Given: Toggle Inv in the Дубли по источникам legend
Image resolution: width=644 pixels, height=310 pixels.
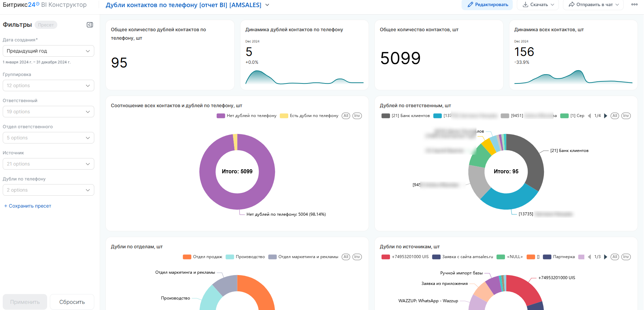Looking at the screenshot, I should tap(626, 257).
